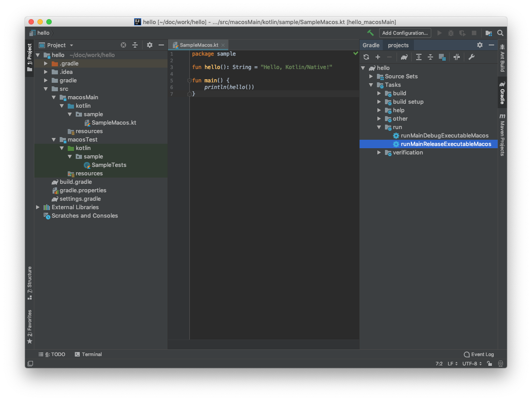Open Project Structure icon in toolbar

pyautogui.click(x=489, y=33)
